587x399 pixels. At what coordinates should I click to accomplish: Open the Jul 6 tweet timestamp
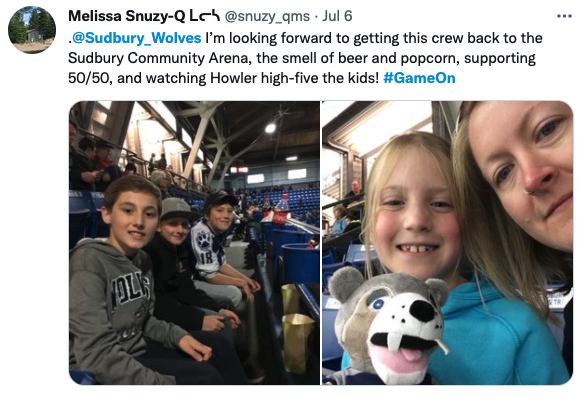(337, 16)
